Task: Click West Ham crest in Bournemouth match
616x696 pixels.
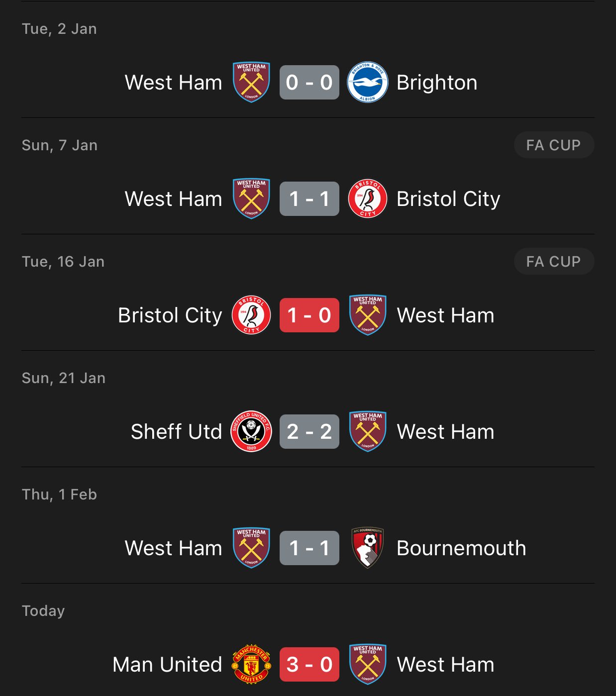Action: pyautogui.click(x=251, y=548)
